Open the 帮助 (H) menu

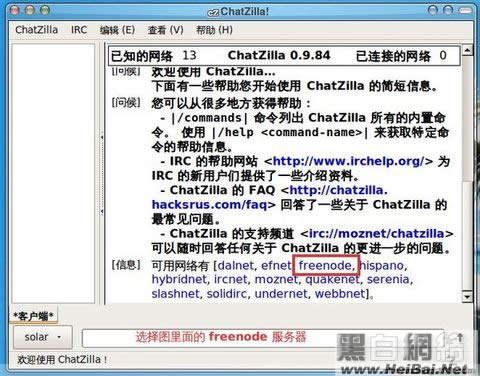point(214,30)
